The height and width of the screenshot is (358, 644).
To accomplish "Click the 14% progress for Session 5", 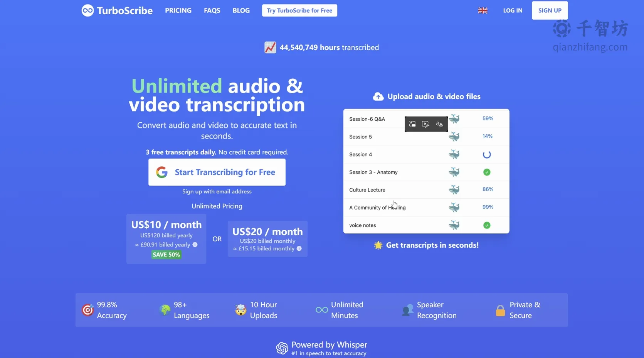I will [488, 136].
